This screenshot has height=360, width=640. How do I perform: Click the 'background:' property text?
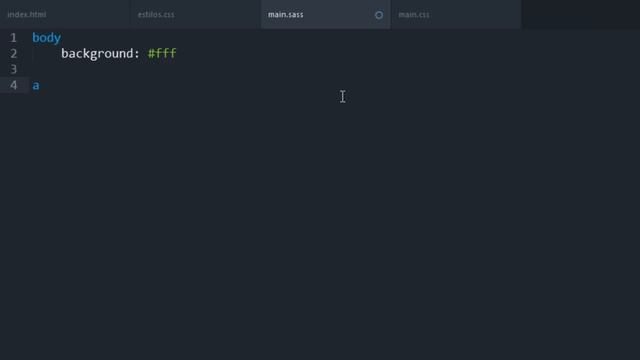(x=100, y=53)
